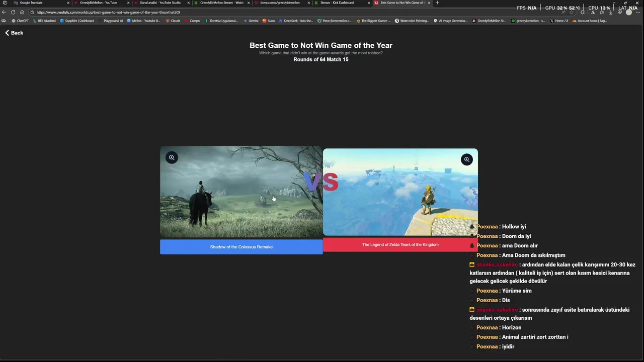Click the browser back arrow
The image size is (644, 362).
pos(4,12)
